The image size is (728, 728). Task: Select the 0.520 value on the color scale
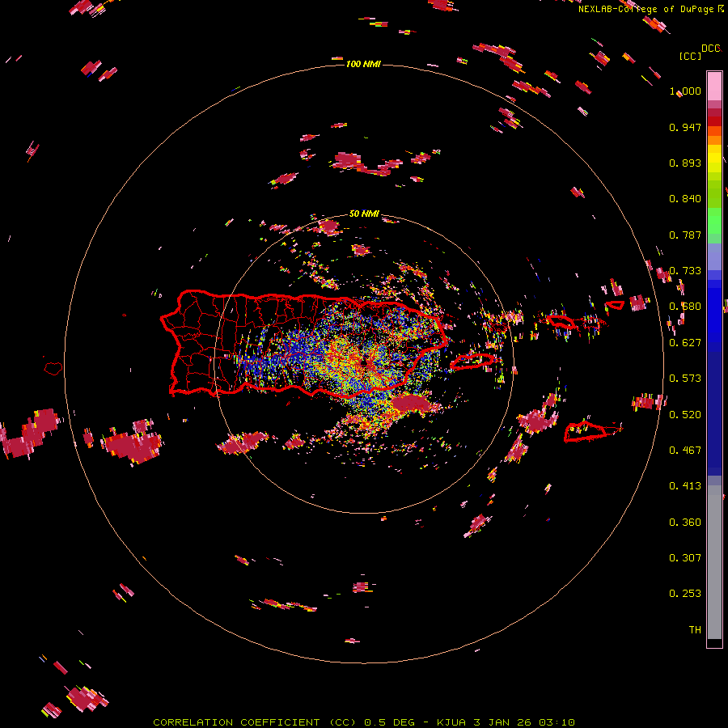pos(685,415)
